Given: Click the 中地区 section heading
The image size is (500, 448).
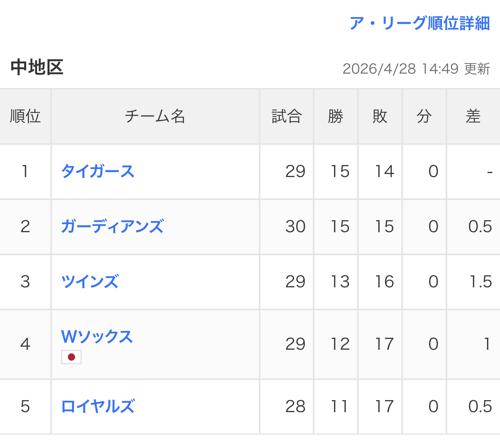Looking at the screenshot, I should [x=37, y=67].
